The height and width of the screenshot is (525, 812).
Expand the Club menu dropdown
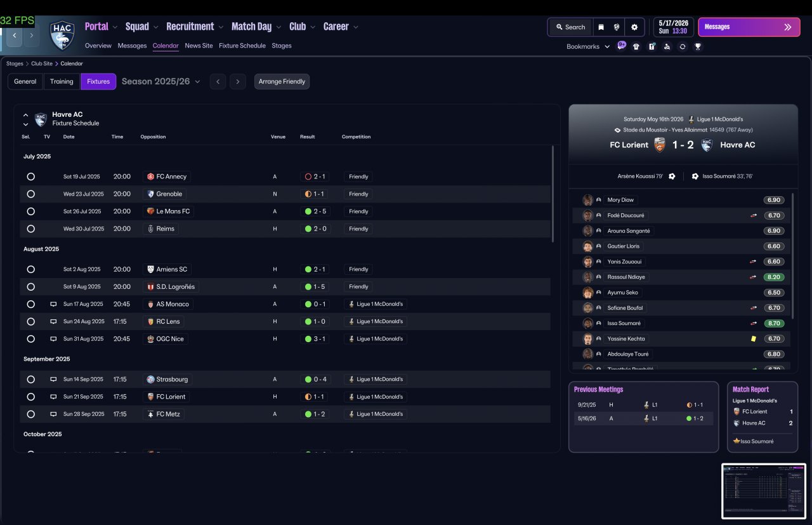[x=313, y=27]
